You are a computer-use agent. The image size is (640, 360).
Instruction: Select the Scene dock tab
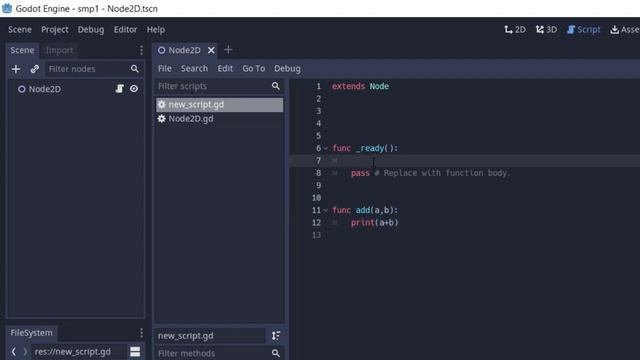pyautogui.click(x=22, y=50)
